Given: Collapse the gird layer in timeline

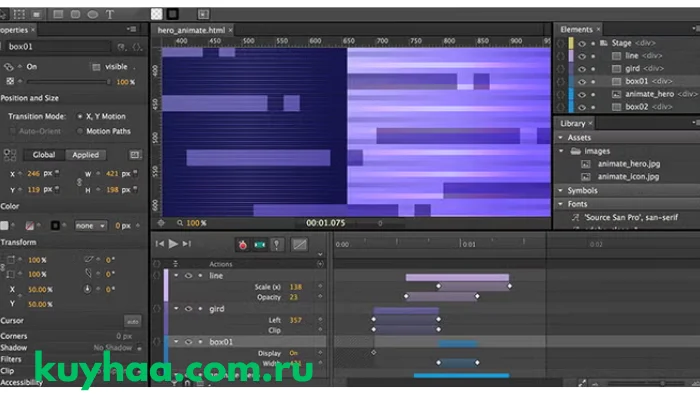Looking at the screenshot, I should 176,309.
